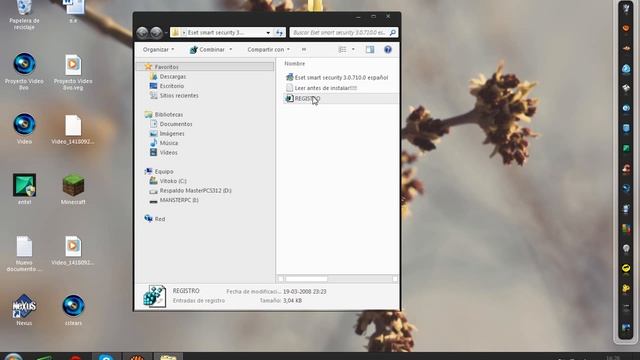The width and height of the screenshot is (640, 360).
Task: Select the citears desktop icon
Action: point(73,310)
